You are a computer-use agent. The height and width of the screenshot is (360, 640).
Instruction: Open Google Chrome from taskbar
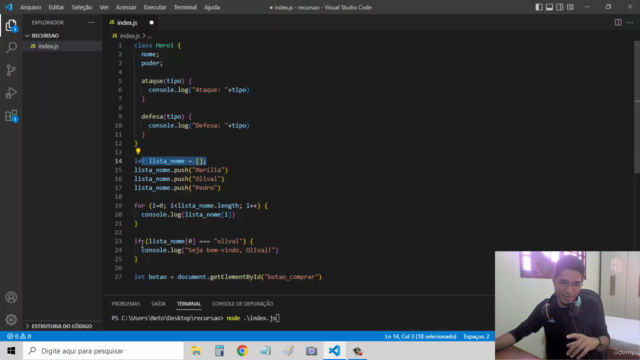click(x=242, y=351)
